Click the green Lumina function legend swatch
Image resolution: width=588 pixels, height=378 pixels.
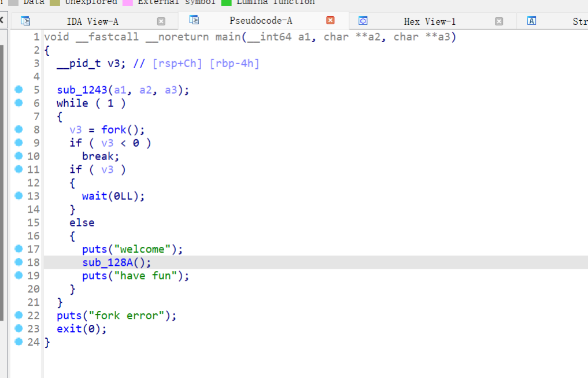coord(227,2)
